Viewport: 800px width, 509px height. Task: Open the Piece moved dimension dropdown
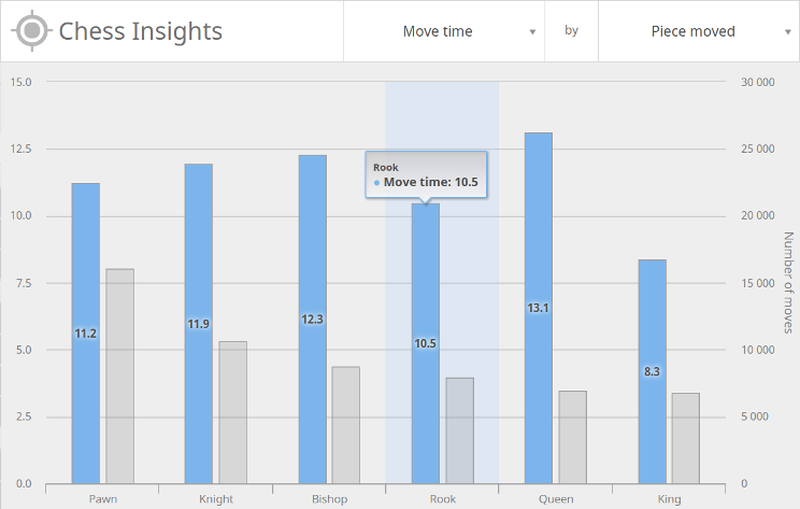coord(697,31)
